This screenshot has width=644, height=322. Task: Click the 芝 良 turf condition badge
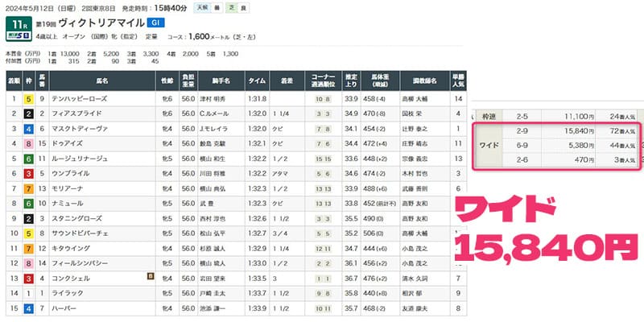[x=237, y=8]
